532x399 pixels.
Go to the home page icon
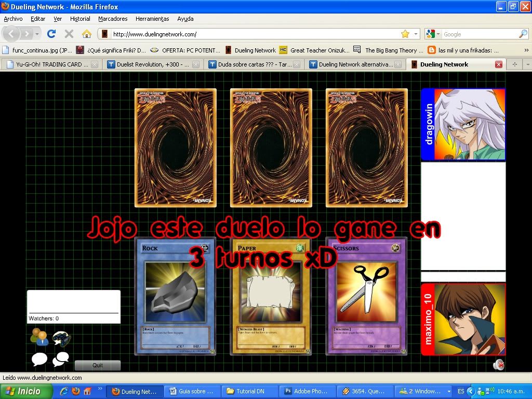tap(87, 34)
